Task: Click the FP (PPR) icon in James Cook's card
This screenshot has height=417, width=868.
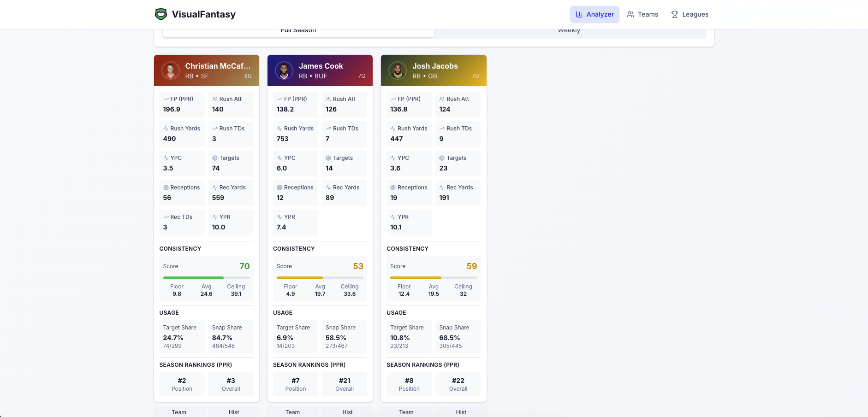Action: [x=279, y=99]
